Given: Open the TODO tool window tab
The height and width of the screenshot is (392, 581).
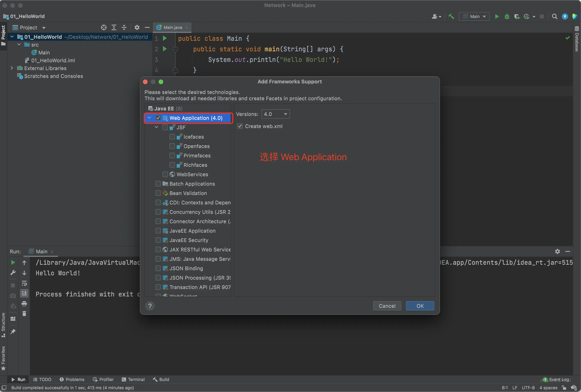Looking at the screenshot, I should [x=42, y=379].
